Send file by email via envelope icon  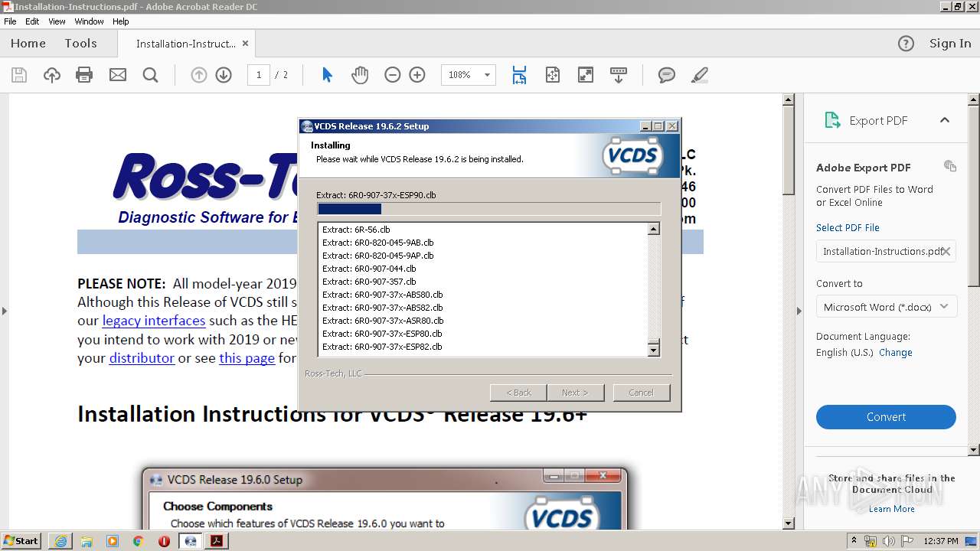click(117, 75)
